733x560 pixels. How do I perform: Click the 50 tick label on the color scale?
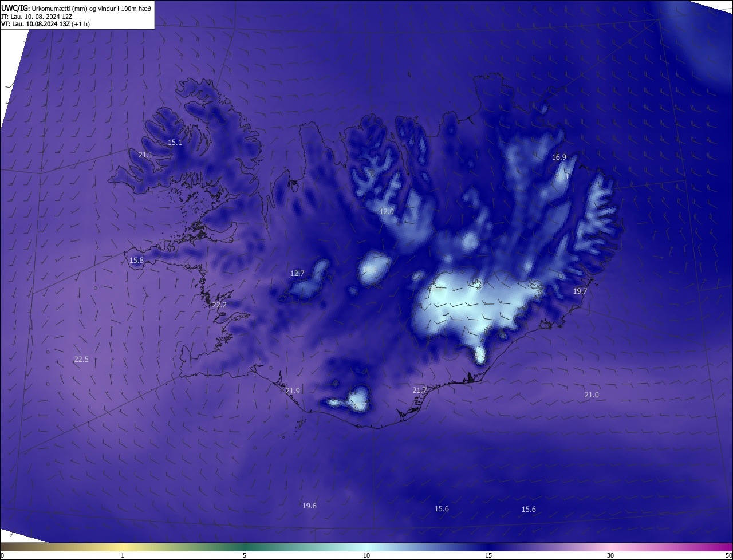click(728, 556)
